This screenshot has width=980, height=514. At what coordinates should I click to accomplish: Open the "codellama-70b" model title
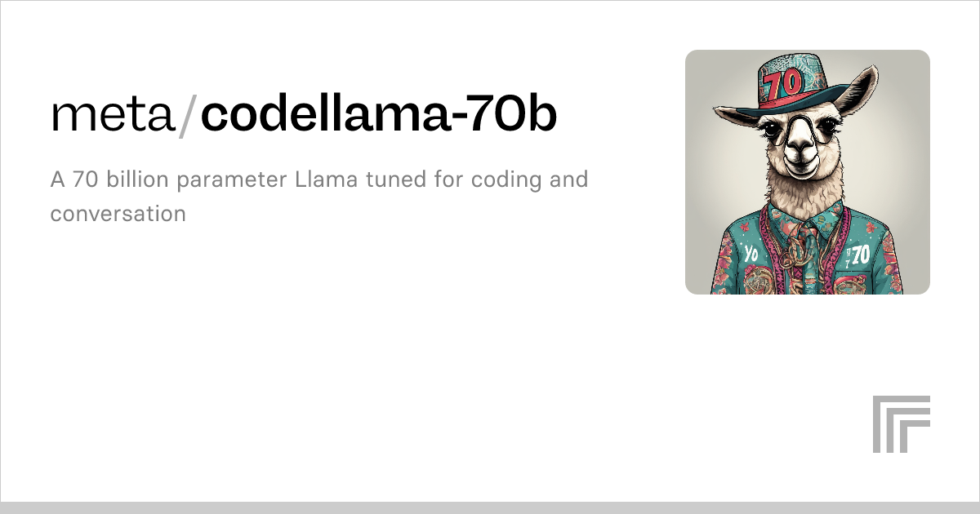(379, 117)
